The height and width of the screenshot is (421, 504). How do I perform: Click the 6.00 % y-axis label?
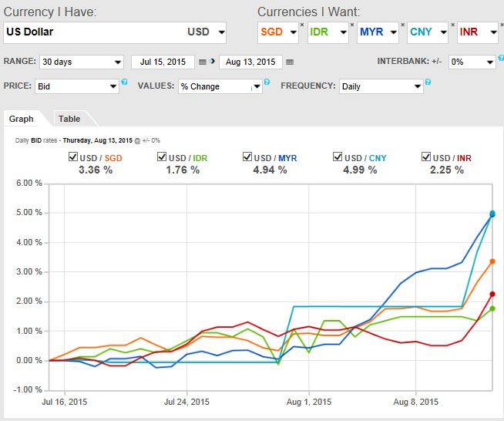(x=29, y=183)
